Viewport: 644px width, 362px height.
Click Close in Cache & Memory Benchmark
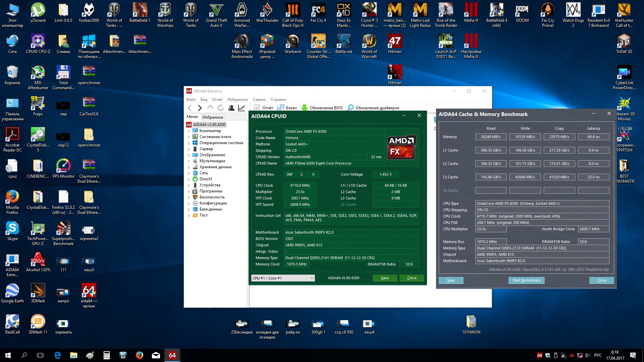coord(601,281)
